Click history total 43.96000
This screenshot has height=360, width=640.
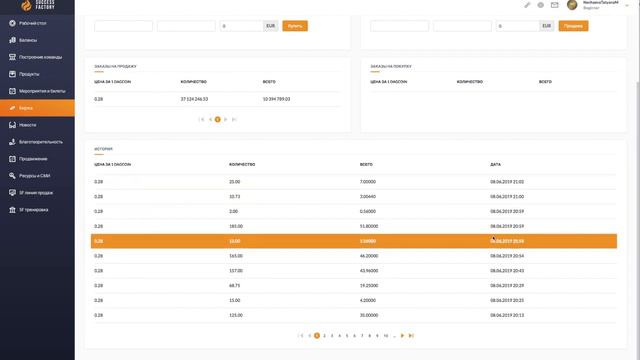point(369,271)
